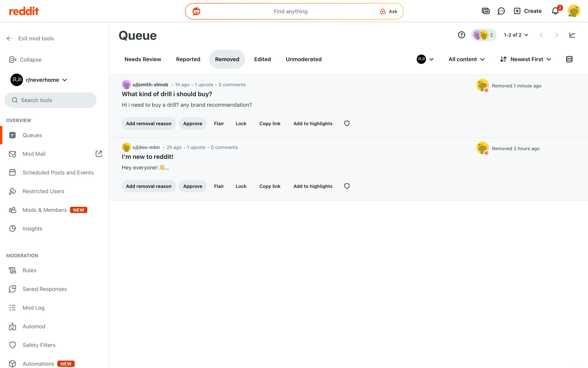Open the notifications bell
Screen dimensions: 588x368
tap(555, 11)
